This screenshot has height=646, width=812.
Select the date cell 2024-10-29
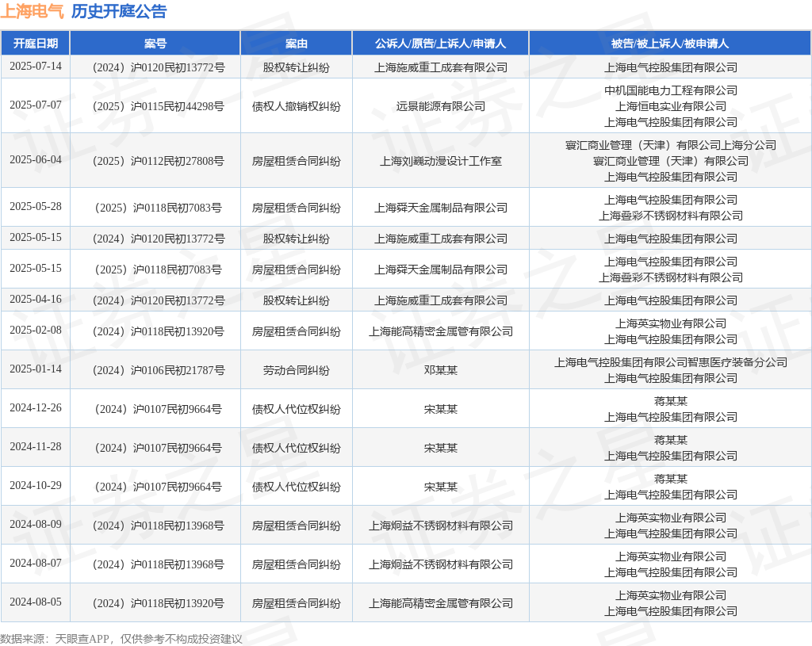point(35,486)
